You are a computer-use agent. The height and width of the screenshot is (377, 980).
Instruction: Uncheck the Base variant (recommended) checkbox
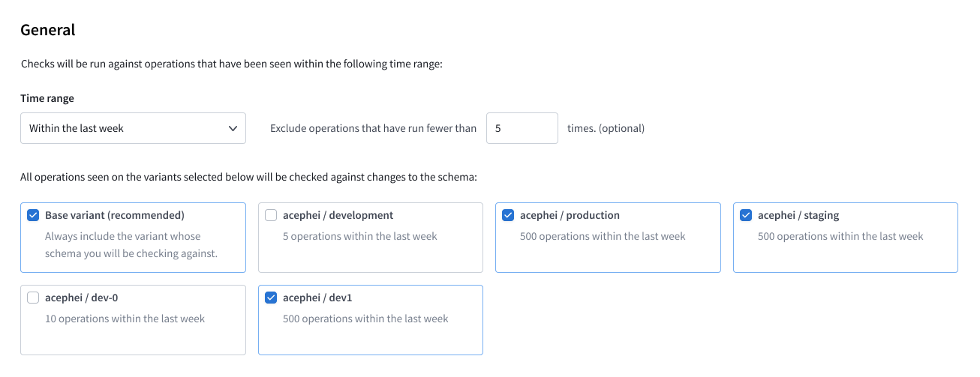(x=33, y=215)
